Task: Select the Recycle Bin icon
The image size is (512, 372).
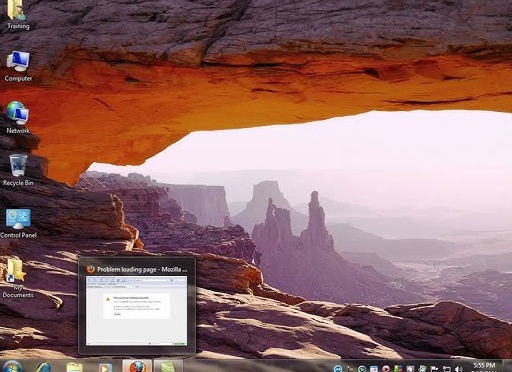Action: coord(18,170)
